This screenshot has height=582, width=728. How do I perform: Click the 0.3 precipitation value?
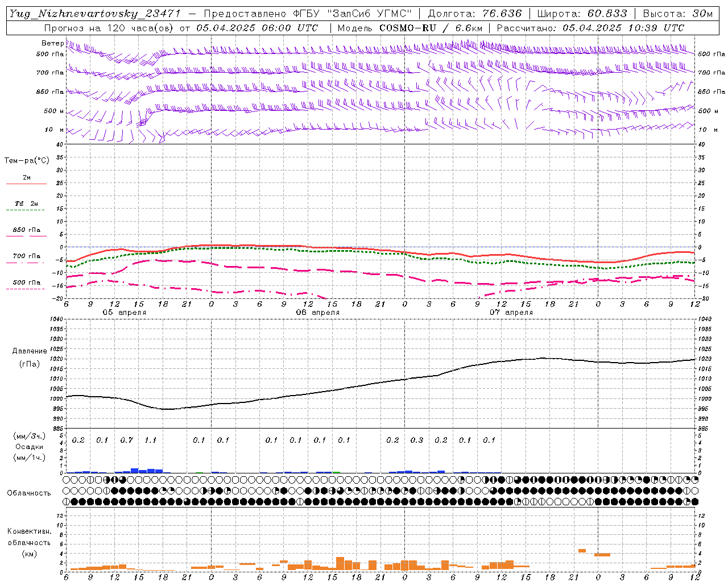(417, 440)
